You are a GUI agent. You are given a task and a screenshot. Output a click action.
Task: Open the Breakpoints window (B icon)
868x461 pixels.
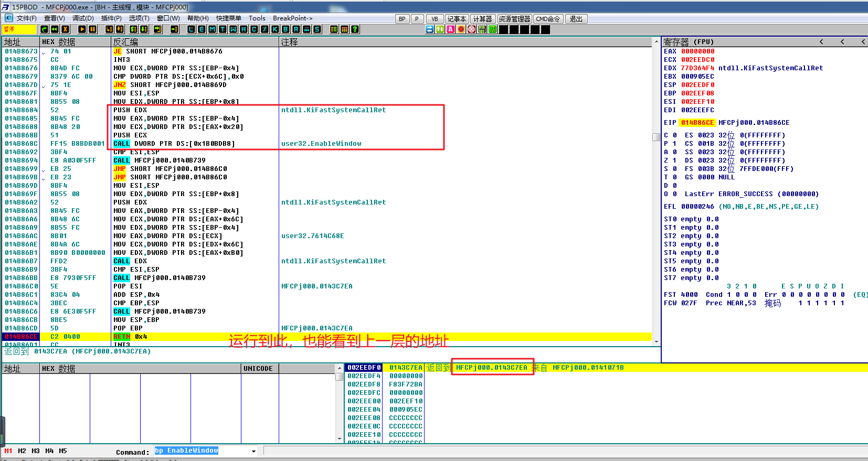point(286,29)
